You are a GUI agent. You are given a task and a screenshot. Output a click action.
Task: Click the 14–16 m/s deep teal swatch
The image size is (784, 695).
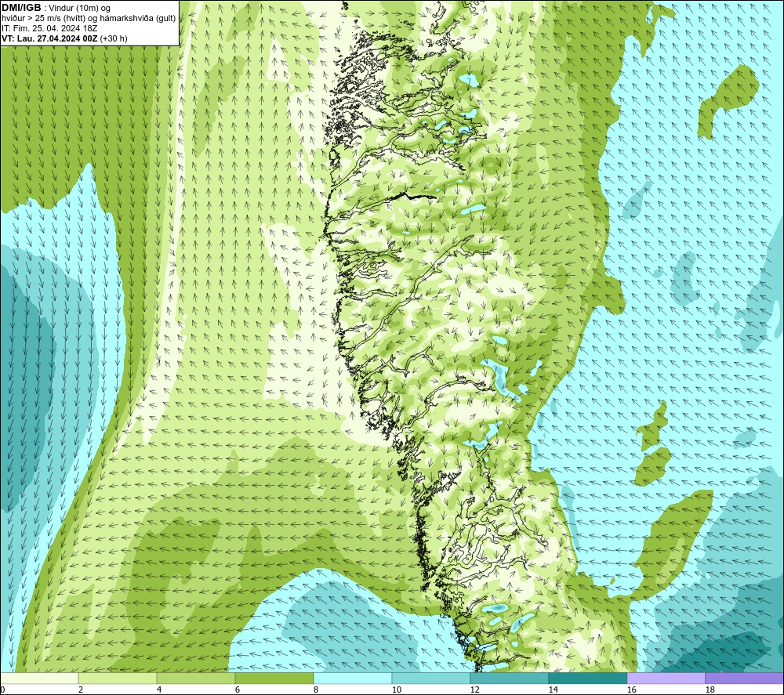[588, 678]
